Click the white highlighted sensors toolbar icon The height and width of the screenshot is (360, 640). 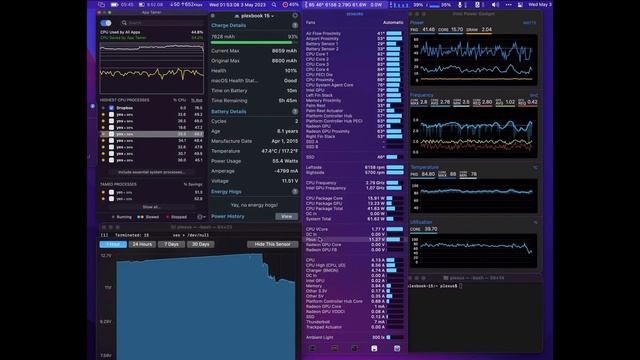tap(374, 348)
